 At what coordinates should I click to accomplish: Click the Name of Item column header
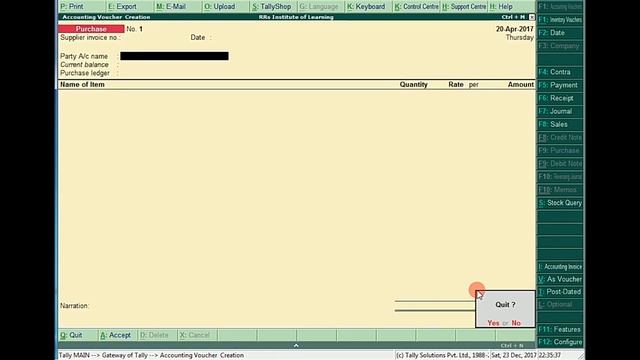tap(82, 84)
